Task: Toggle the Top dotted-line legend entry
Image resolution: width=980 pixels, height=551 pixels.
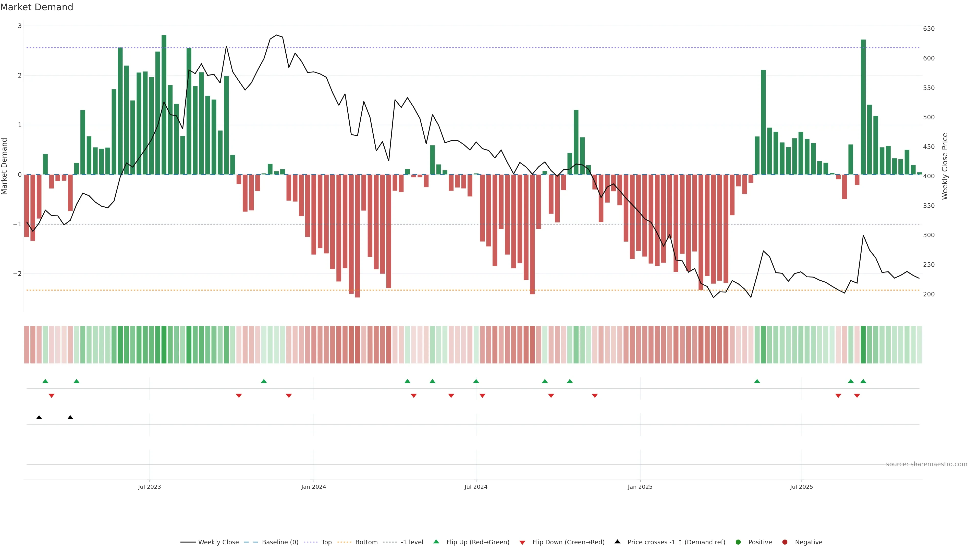Action: 326,542
